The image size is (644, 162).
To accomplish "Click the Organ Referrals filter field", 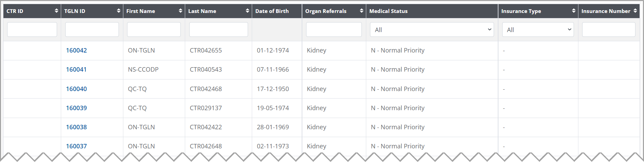I will [334, 30].
